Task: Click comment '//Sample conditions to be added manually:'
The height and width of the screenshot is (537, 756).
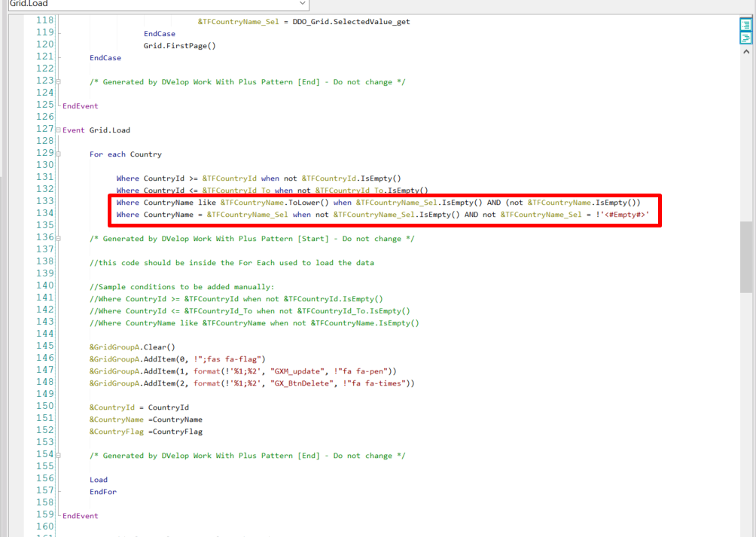Action: tap(181, 287)
